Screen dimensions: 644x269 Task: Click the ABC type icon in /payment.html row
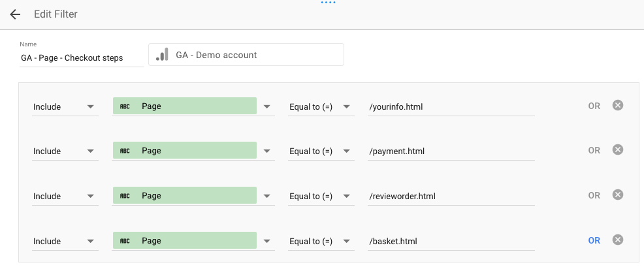coord(125,151)
